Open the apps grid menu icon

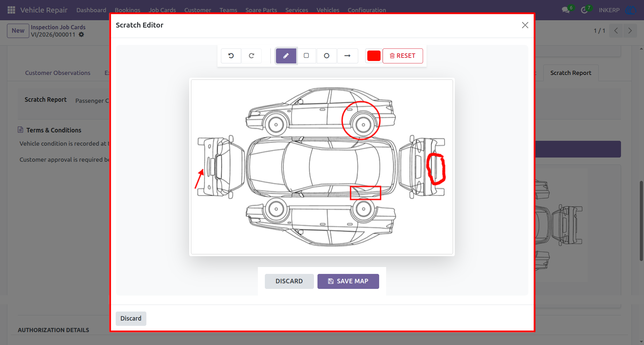coord(11,10)
